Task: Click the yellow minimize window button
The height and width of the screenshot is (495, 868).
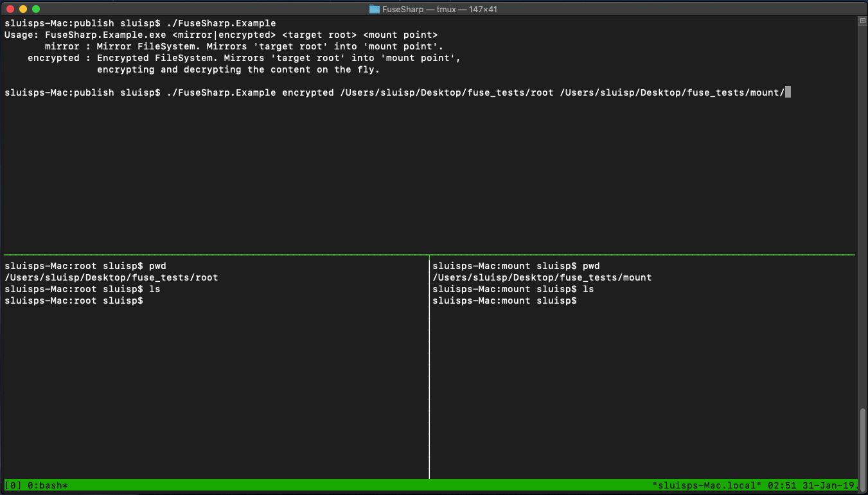Action: [23, 9]
